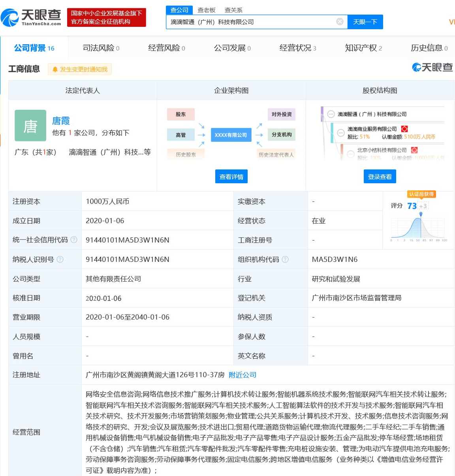This screenshot has width=455, height=476.
Task: Open the 司法风险 tab
Action: click(x=101, y=48)
